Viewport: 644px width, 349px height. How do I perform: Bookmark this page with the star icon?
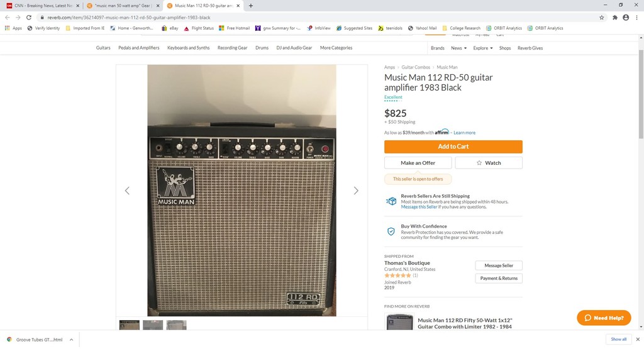(x=602, y=18)
